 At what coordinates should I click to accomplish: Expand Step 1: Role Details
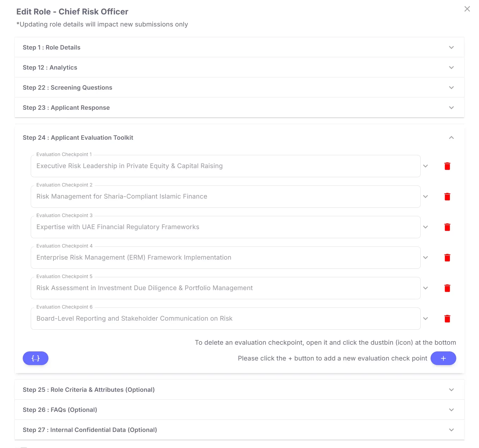click(451, 47)
